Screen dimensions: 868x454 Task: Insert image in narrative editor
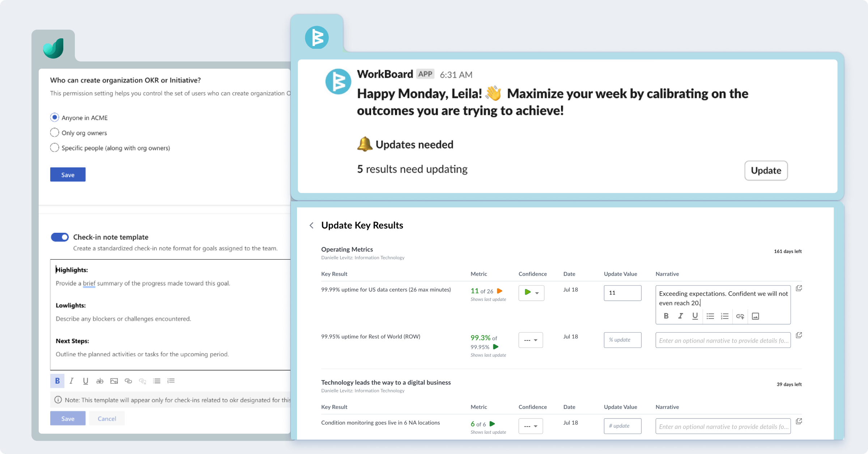click(x=756, y=316)
